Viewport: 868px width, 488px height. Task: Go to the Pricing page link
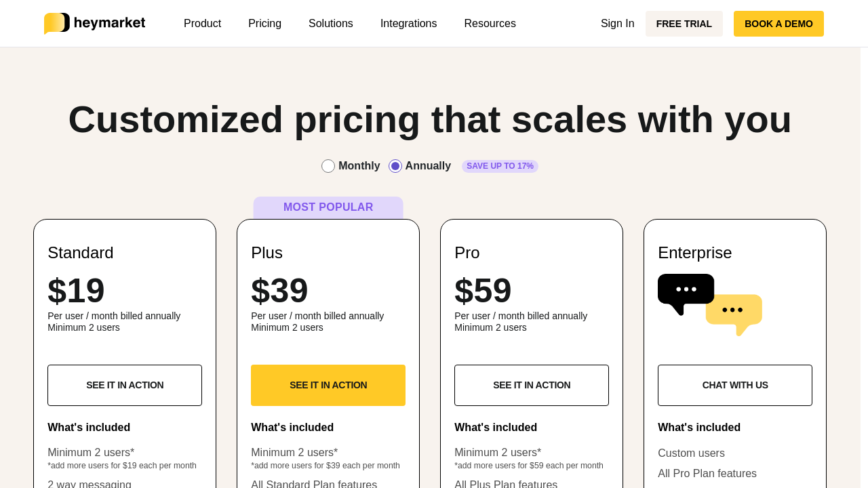(264, 24)
